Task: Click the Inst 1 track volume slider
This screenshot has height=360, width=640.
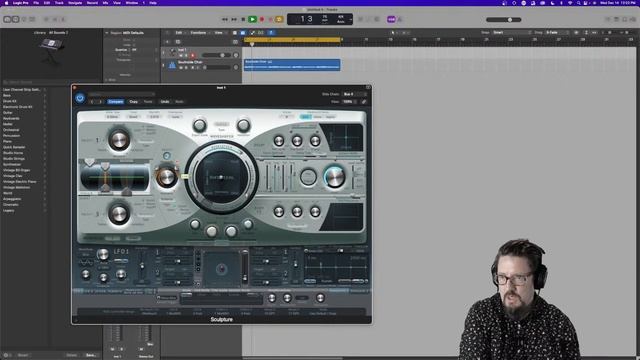Action: click(216, 55)
